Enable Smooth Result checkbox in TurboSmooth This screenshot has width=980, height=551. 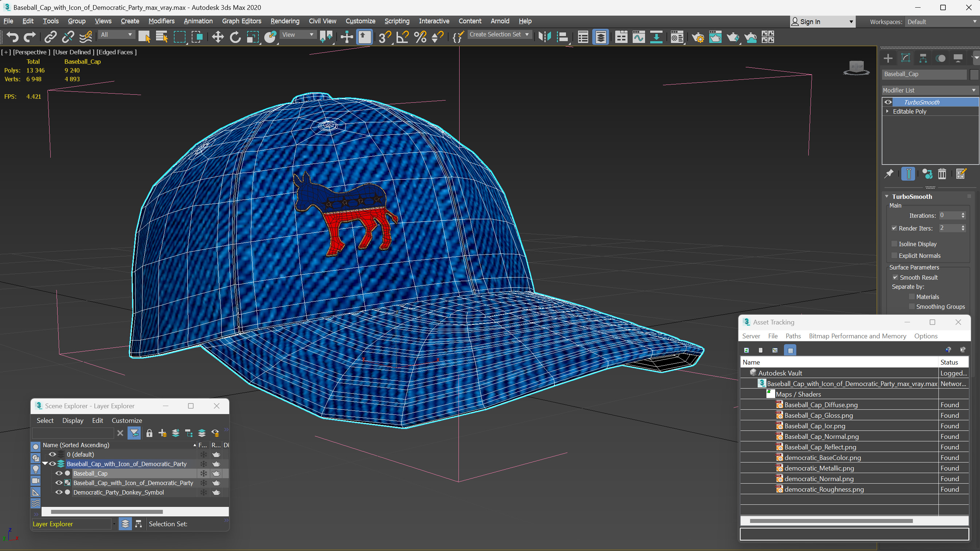point(895,277)
